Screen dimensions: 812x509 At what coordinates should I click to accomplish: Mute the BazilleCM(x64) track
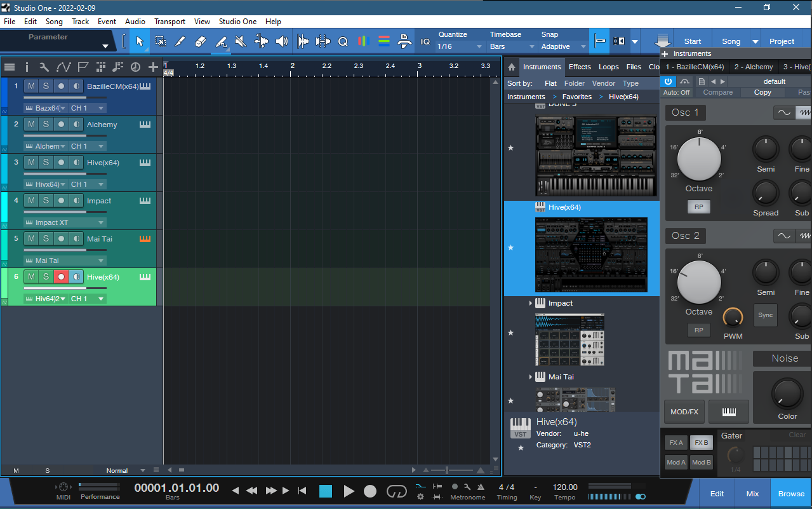(x=31, y=86)
